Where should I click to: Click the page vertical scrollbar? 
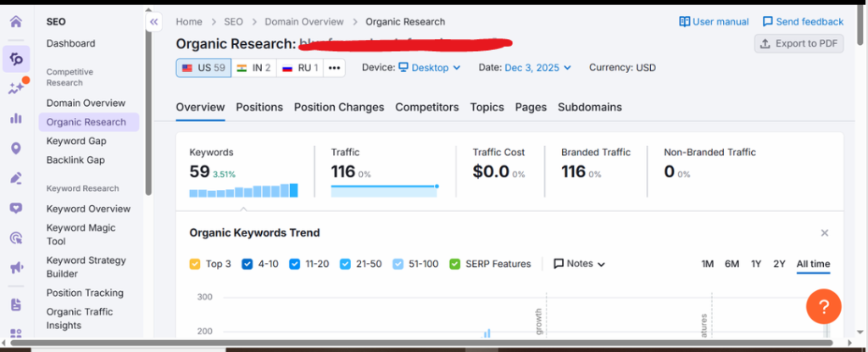coord(860,24)
